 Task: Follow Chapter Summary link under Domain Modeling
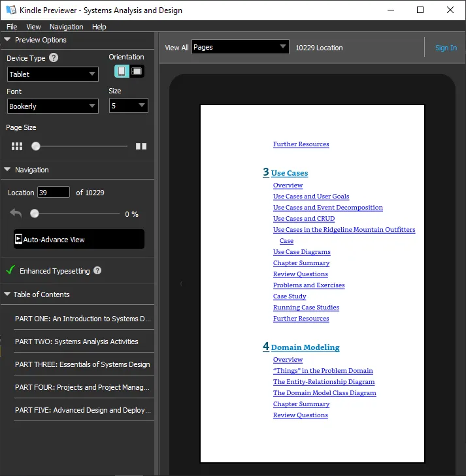[301, 404]
